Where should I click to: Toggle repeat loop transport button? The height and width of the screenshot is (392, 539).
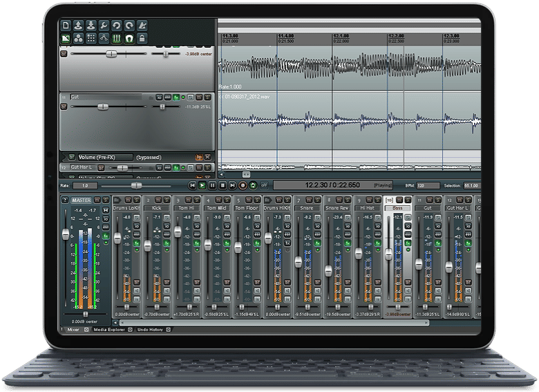tap(253, 186)
